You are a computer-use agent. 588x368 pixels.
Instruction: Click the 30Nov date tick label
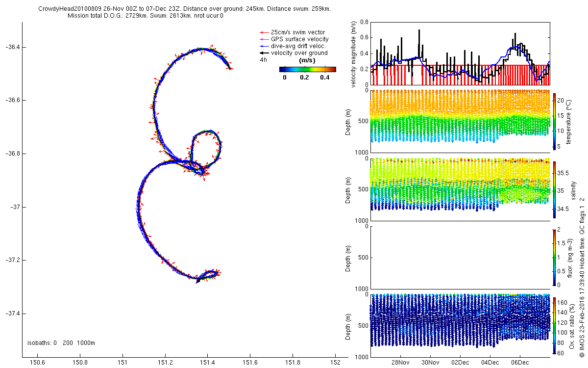pos(430,363)
